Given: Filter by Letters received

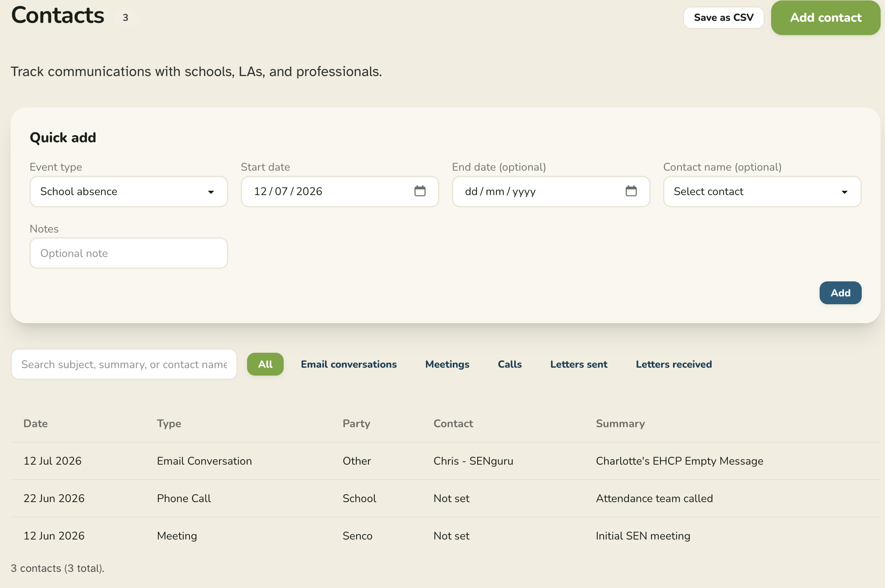Looking at the screenshot, I should coord(674,364).
